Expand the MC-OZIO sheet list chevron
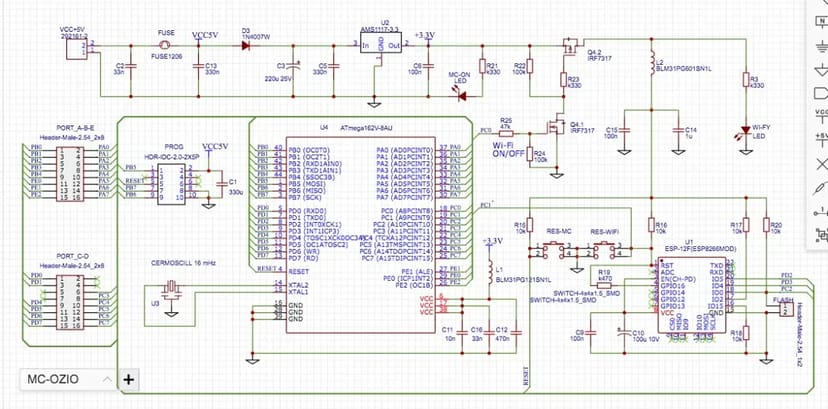The image size is (828, 409). click(x=102, y=379)
